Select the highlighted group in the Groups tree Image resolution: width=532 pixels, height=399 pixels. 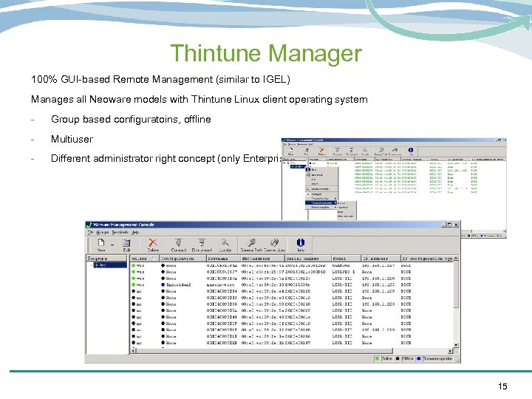click(x=110, y=265)
